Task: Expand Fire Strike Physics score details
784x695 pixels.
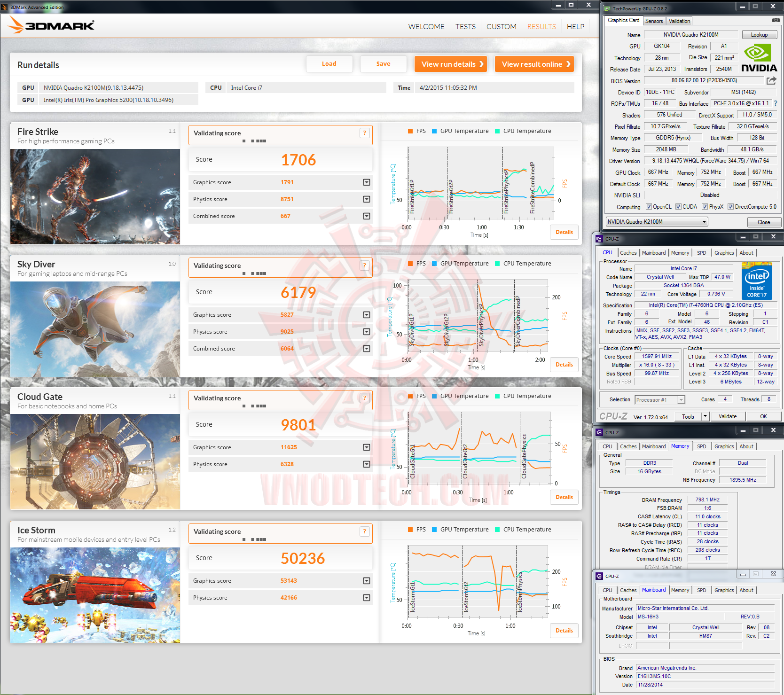Action: click(x=367, y=199)
